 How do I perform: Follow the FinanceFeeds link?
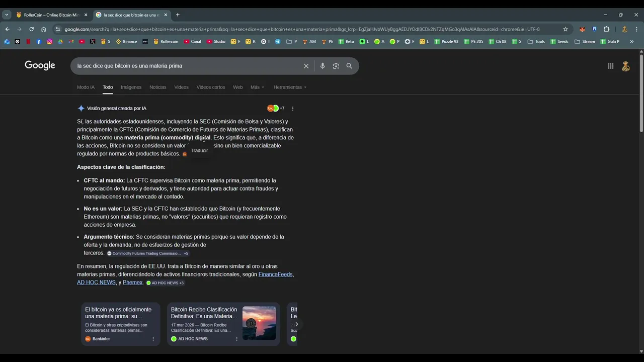click(275, 275)
